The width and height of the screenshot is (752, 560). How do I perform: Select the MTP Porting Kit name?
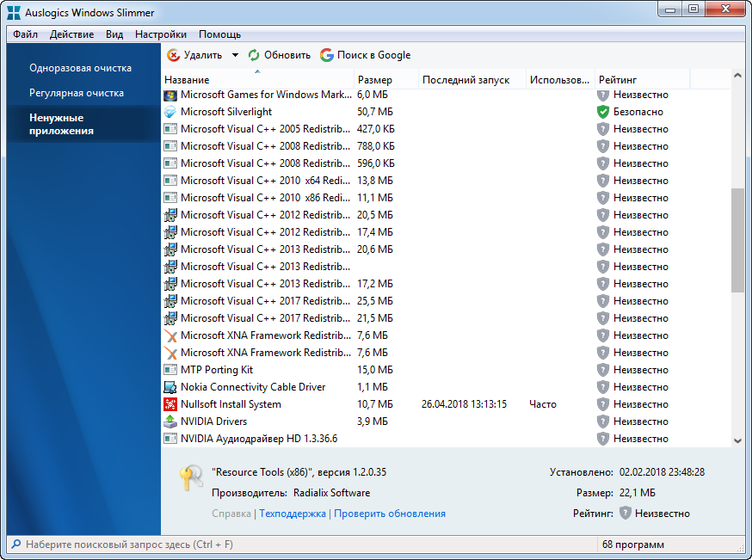(216, 370)
